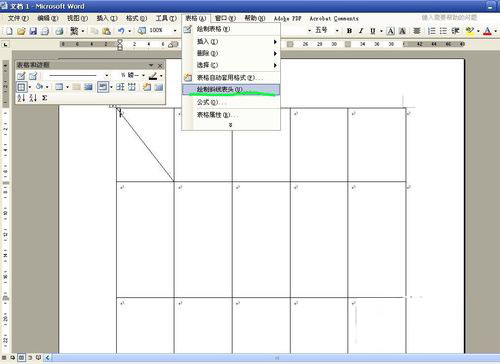500x364 pixels.
Task: Open the line weight ½ 磅 dropdown
Action: [144, 76]
